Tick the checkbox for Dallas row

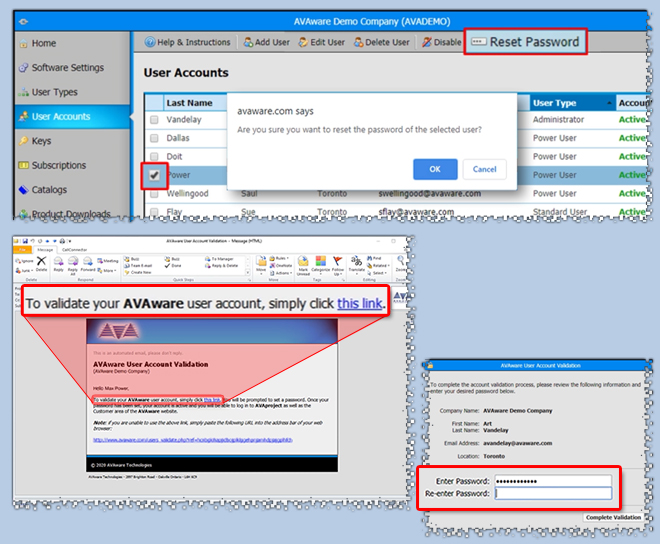154,138
